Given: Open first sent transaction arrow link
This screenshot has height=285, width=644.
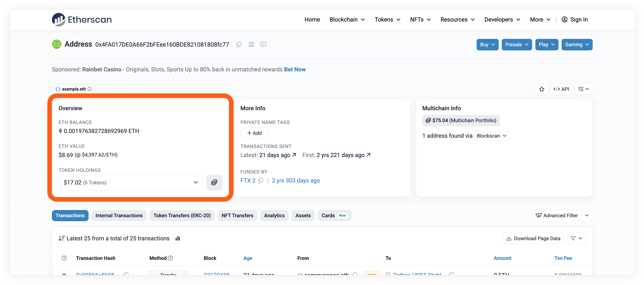Looking at the screenshot, I should (x=368, y=155).
